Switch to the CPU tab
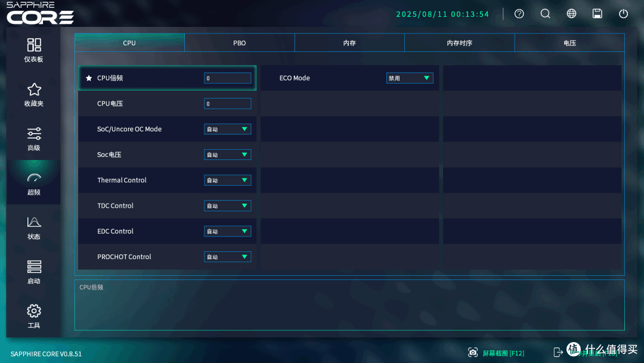Image resolution: width=644 pixels, height=363 pixels. tap(129, 43)
